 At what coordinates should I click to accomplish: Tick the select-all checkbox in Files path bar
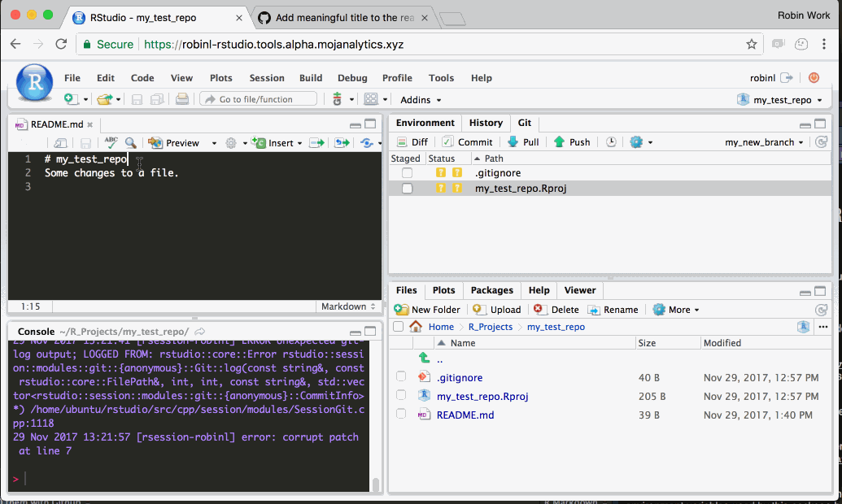pyautogui.click(x=398, y=326)
